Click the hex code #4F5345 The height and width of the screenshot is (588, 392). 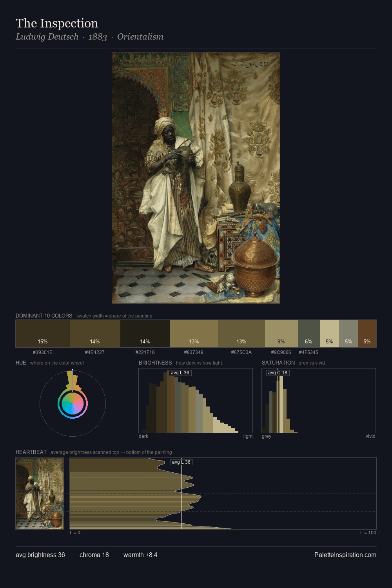point(309,352)
